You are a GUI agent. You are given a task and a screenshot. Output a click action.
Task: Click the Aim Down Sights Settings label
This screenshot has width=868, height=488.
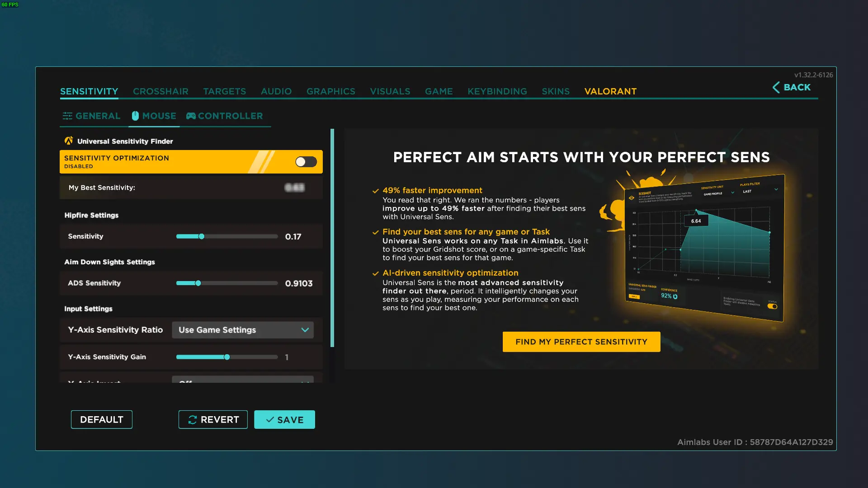pyautogui.click(x=109, y=262)
